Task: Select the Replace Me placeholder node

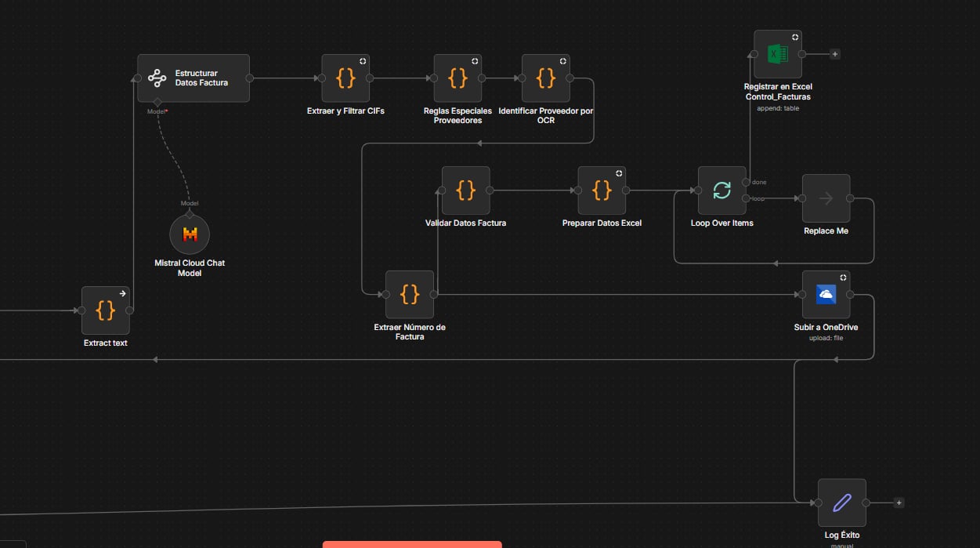Action: click(x=826, y=198)
